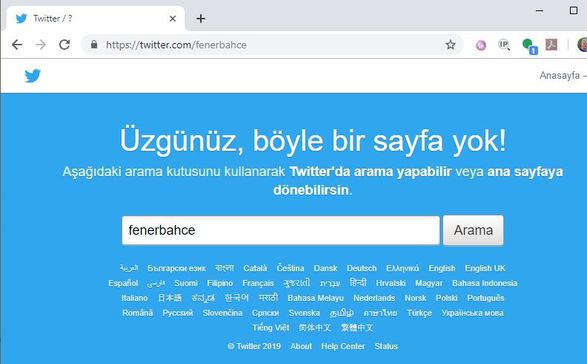This screenshot has height=364, width=587.
Task: Switch language to Gujarati
Action: pos(296,283)
